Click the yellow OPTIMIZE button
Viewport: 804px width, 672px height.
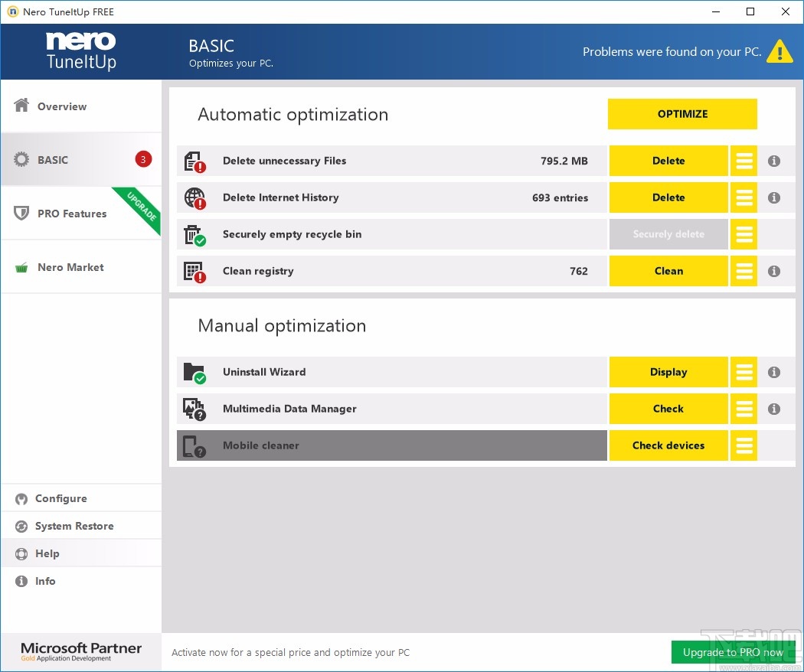pos(682,114)
